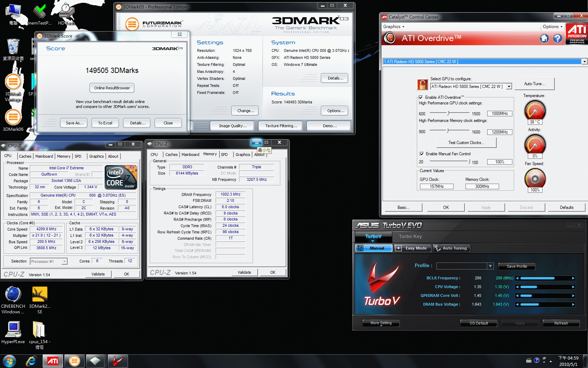Switch to 3DMark03 taskbar button
This screenshot has height=368, width=588.
(x=74, y=361)
